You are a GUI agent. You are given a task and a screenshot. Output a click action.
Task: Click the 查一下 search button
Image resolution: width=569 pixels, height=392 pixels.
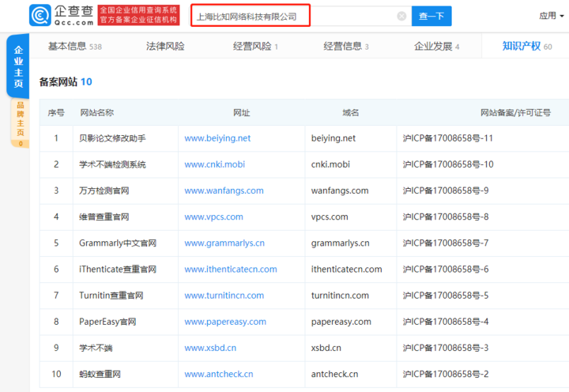pos(431,16)
